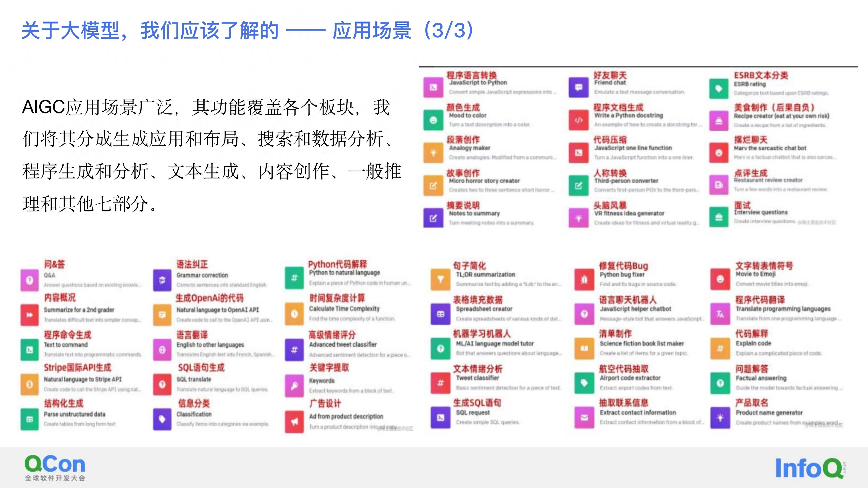Click the JavaScript to Python icon

[x=433, y=88]
